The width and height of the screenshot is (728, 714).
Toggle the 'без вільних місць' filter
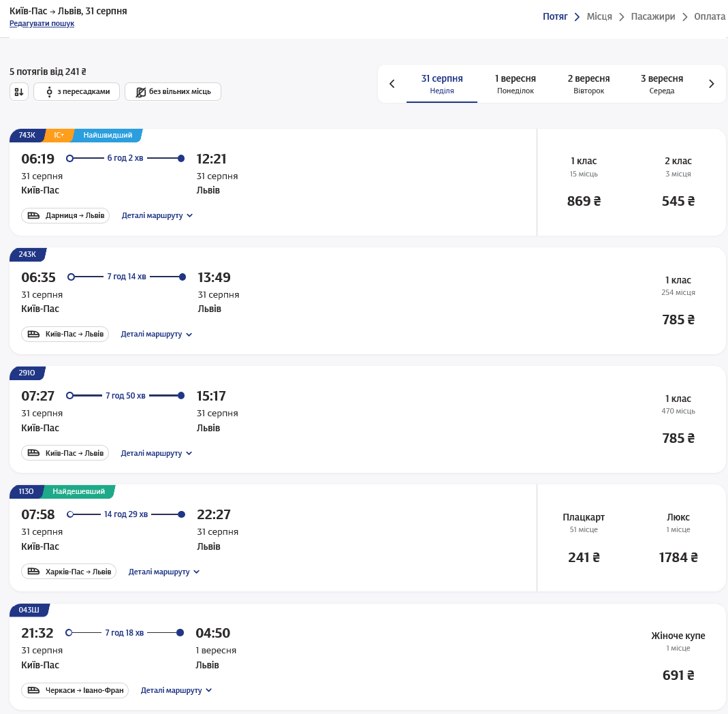pyautogui.click(x=173, y=92)
